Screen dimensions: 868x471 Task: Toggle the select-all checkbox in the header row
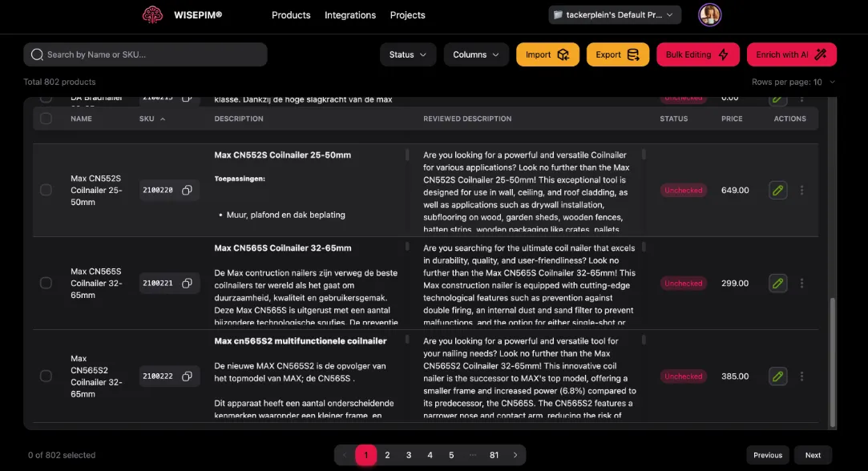(x=46, y=118)
